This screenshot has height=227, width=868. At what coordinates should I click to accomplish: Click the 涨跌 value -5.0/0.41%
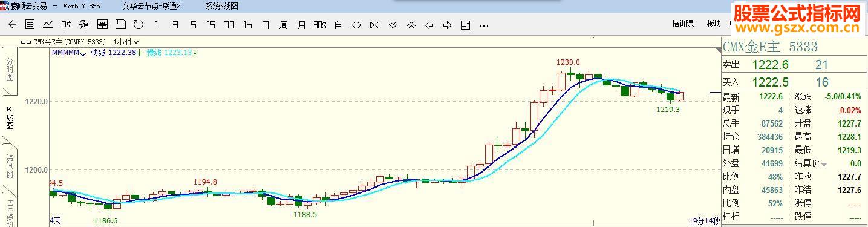[843, 97]
